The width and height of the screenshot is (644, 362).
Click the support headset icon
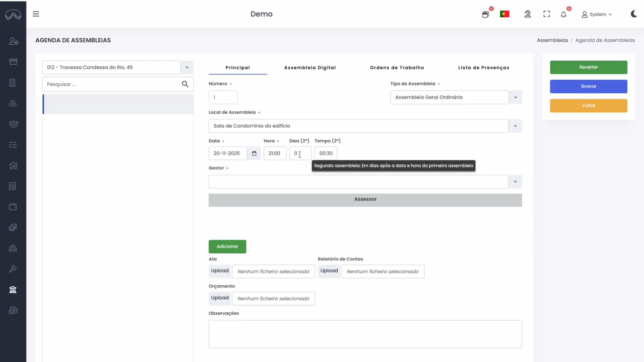point(527,14)
